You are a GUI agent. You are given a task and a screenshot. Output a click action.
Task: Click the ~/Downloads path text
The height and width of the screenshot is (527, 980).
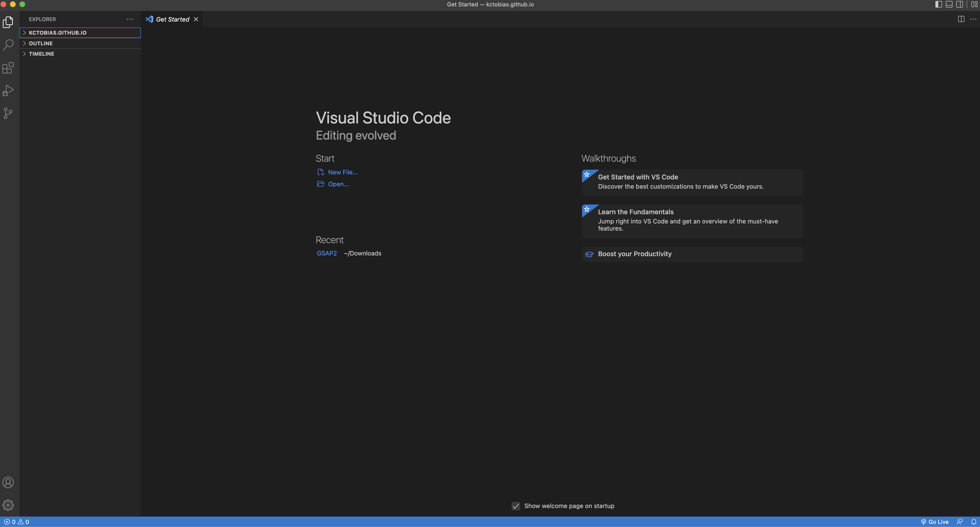tap(363, 253)
